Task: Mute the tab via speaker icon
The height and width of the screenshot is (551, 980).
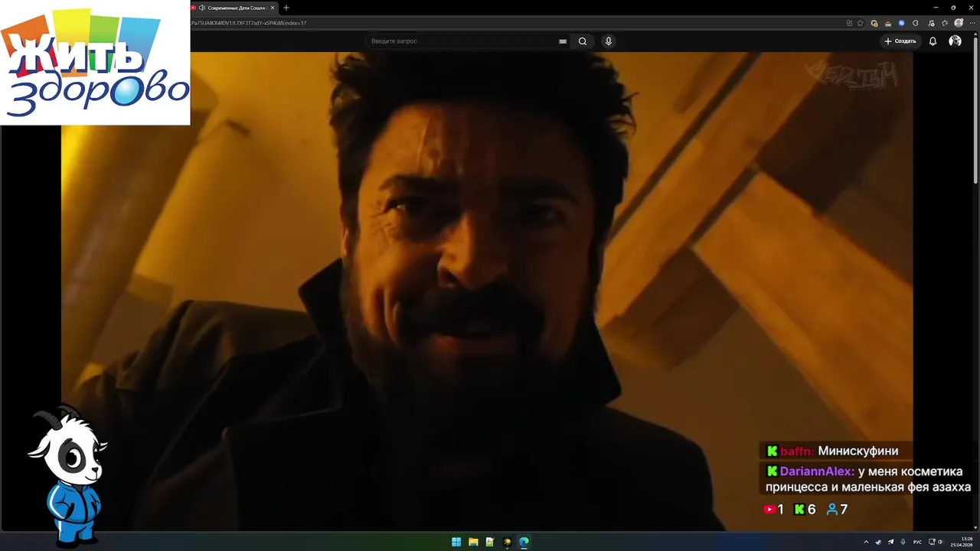Action: pyautogui.click(x=202, y=8)
